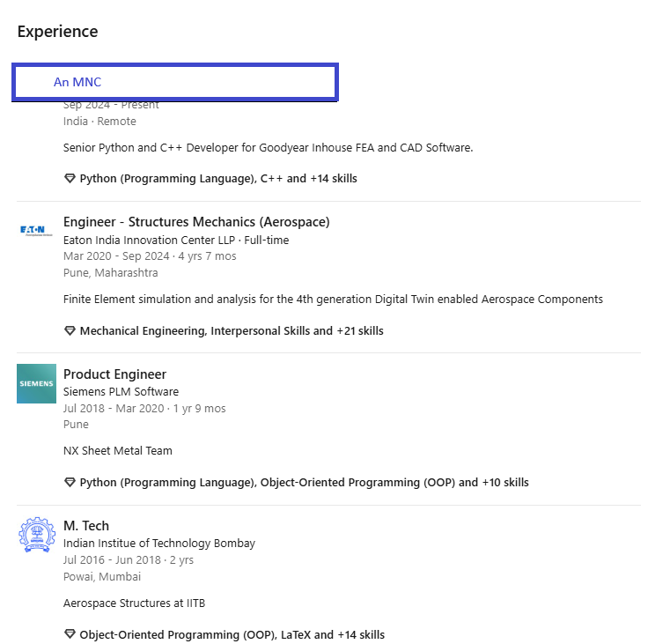Click the diamond icon beside Mechanical Engineering skills
This screenshot has width=670, height=644.
tap(70, 331)
